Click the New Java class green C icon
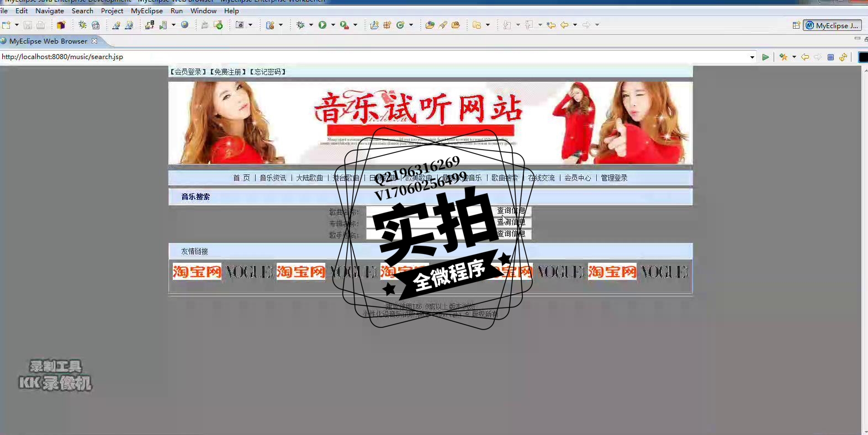Screen dimensions: 868x435 [400, 25]
